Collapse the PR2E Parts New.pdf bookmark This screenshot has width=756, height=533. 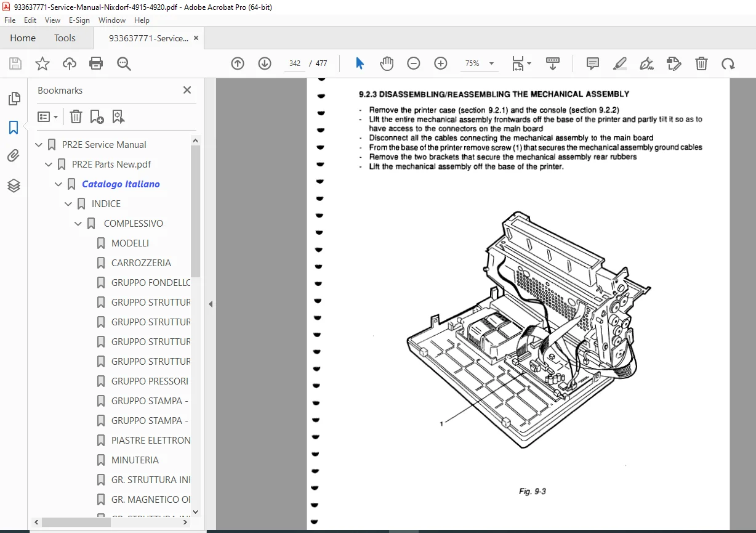49,165
